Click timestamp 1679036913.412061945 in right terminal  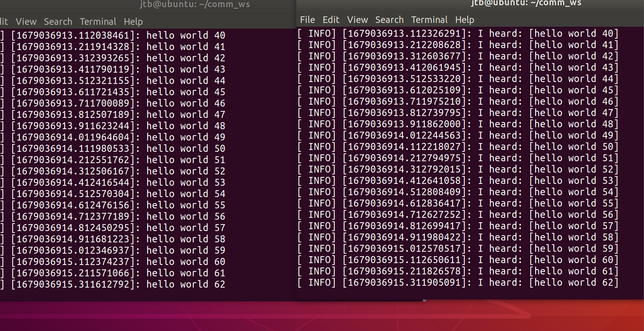[404, 67]
